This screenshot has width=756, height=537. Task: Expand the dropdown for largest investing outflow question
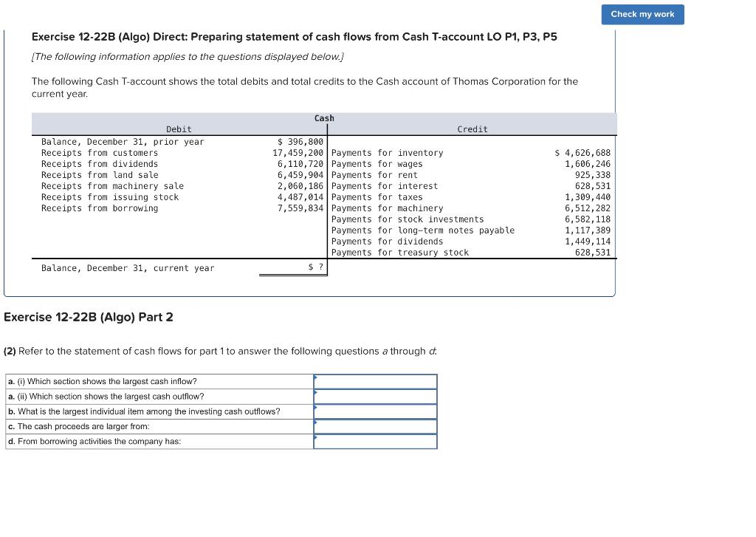[375, 411]
